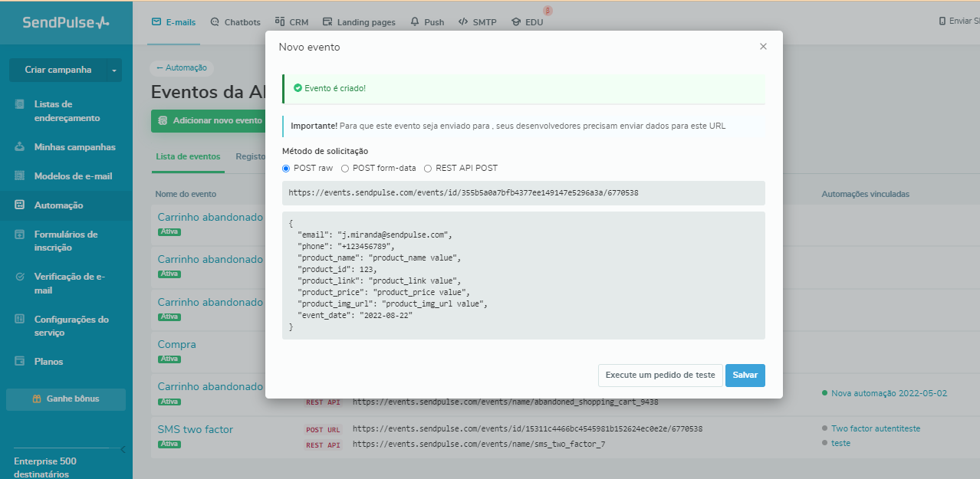Switch to the Landing pages tab

point(359,22)
